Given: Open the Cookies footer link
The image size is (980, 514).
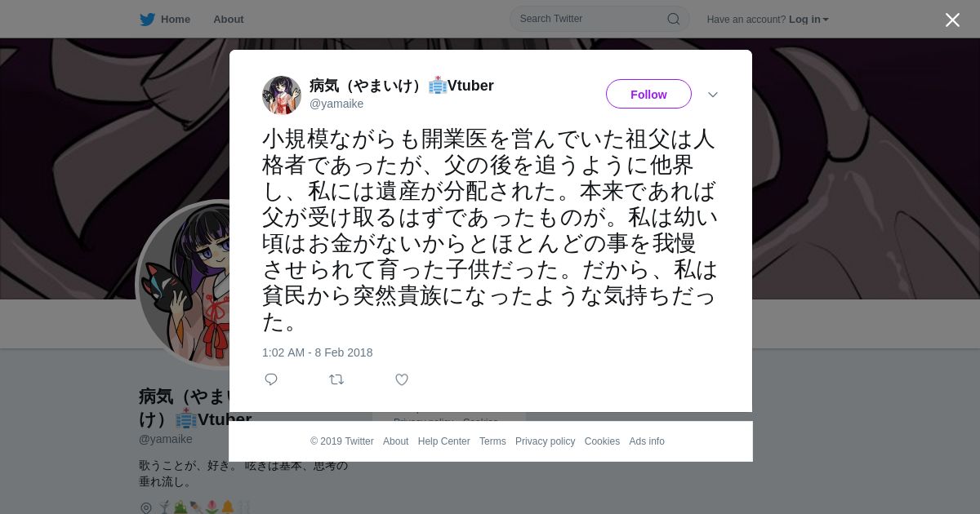Looking at the screenshot, I should (x=602, y=441).
